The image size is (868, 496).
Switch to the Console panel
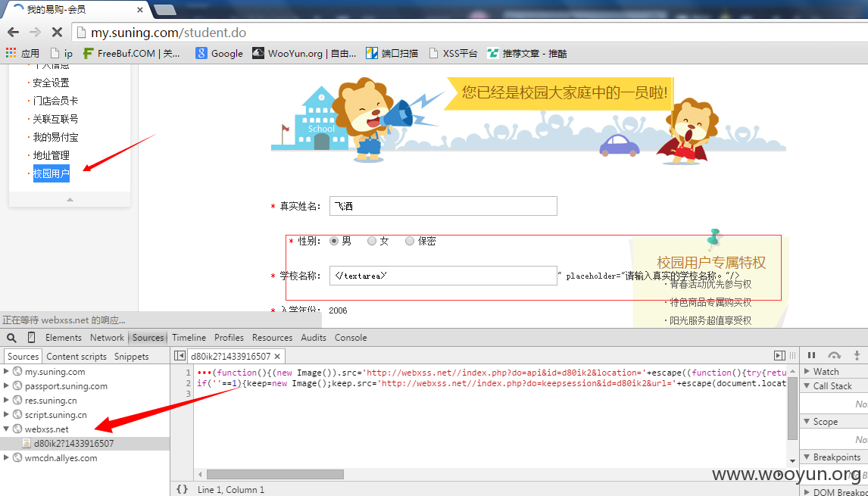coord(351,338)
